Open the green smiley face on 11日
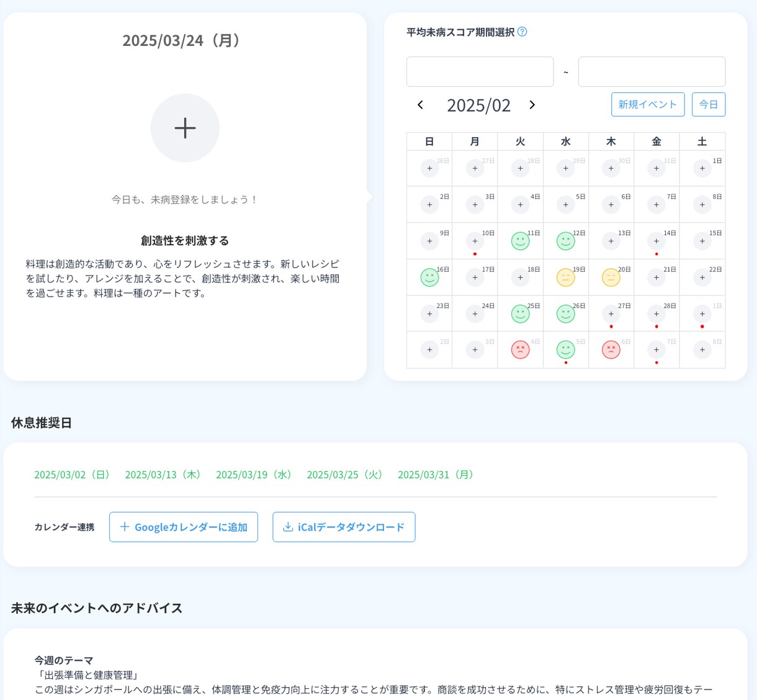The height and width of the screenshot is (700, 757). [x=520, y=241]
